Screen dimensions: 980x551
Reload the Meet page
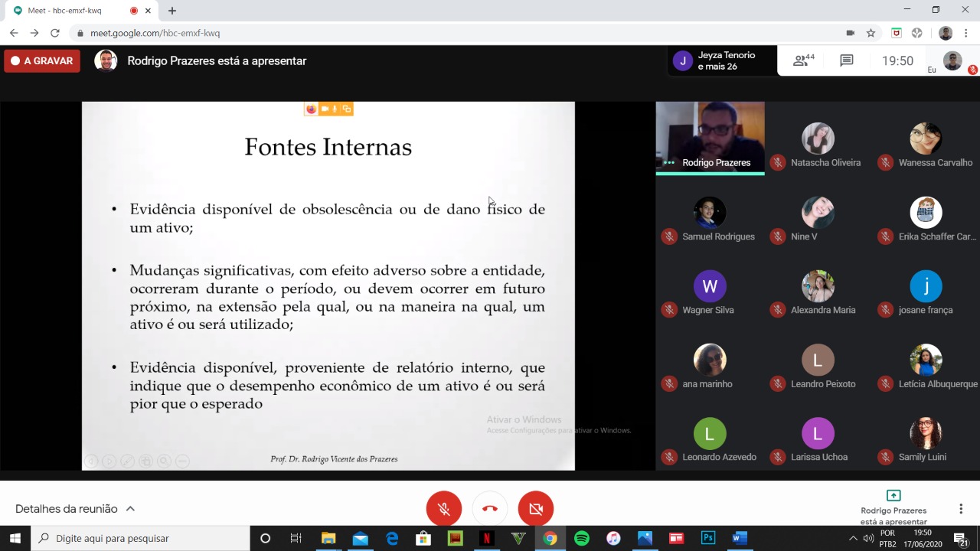54,33
